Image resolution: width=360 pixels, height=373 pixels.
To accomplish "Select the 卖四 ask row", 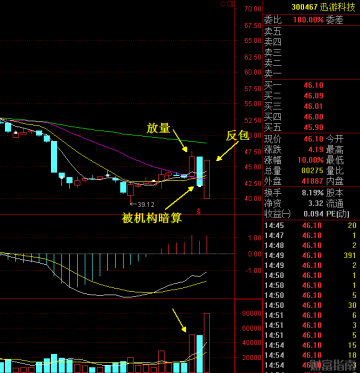I will pyautogui.click(x=311, y=42).
